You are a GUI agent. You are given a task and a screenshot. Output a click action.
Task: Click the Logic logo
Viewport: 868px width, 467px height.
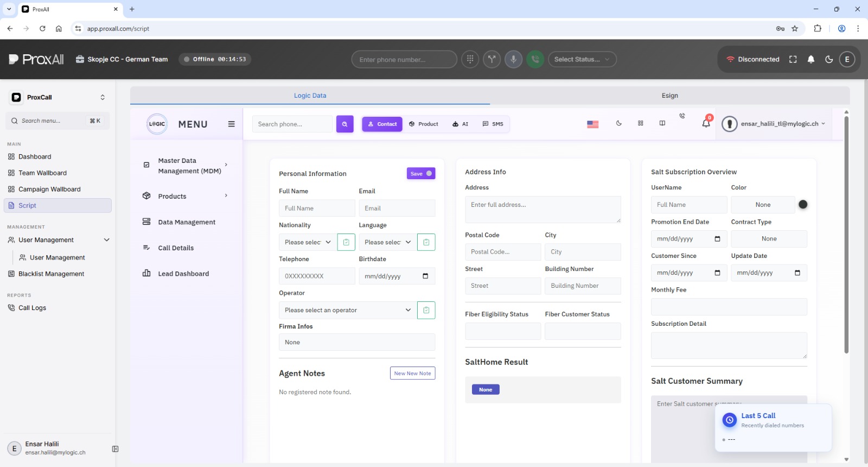tap(157, 124)
